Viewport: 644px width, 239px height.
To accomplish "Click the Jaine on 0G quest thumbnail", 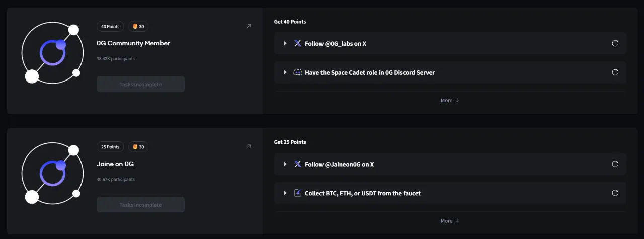I will click(x=51, y=174).
